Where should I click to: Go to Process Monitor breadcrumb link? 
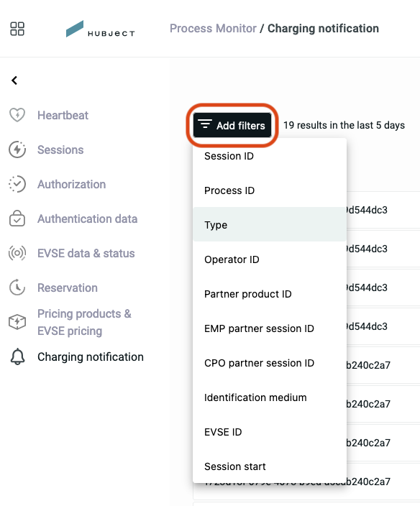(x=213, y=29)
